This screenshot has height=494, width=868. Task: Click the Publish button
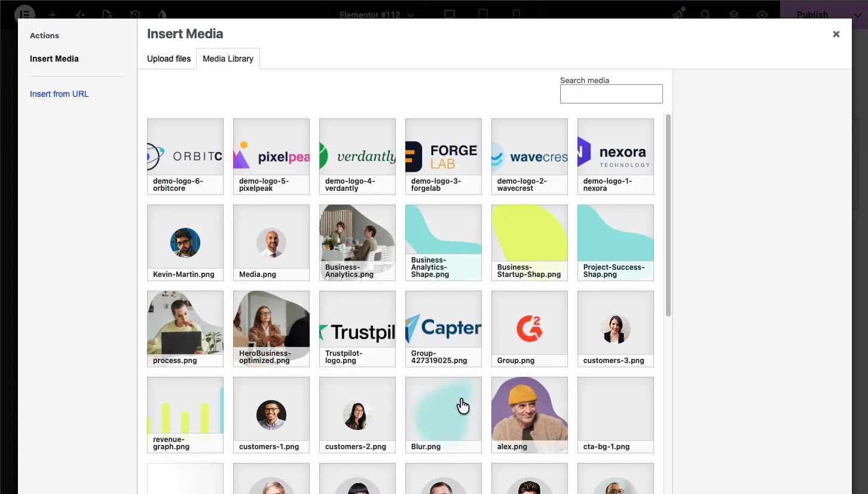tap(812, 15)
